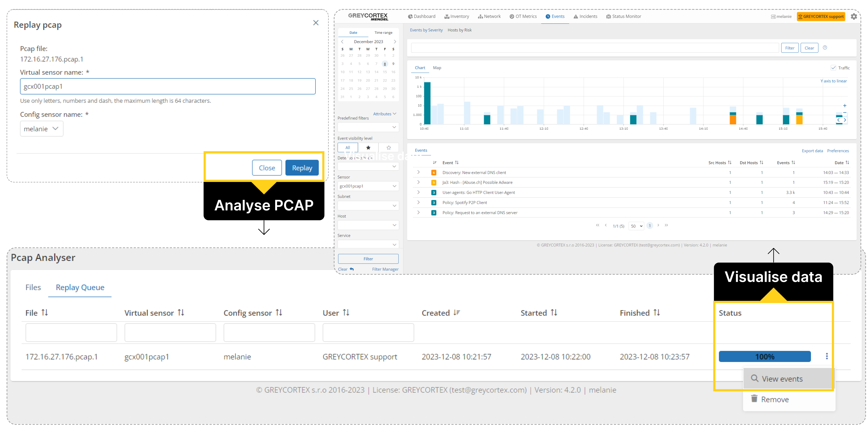Open the Config sensor name melanie dropdown
Image resolution: width=868 pixels, height=434 pixels.
pyautogui.click(x=41, y=129)
